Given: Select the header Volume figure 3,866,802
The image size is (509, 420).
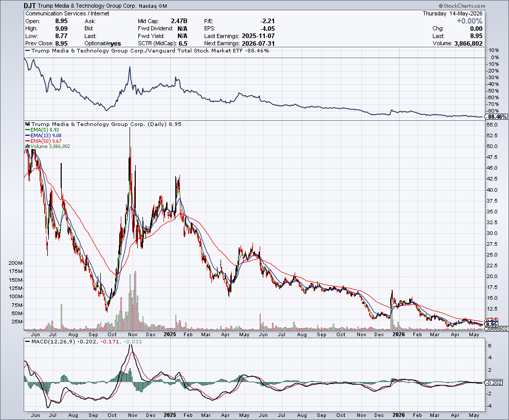Looking at the screenshot, I should (x=468, y=44).
